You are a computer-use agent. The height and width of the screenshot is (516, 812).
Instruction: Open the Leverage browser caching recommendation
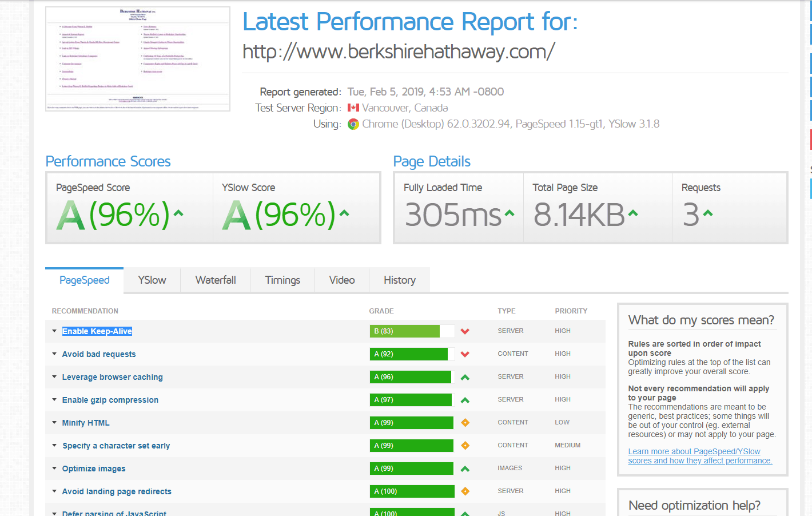(113, 377)
